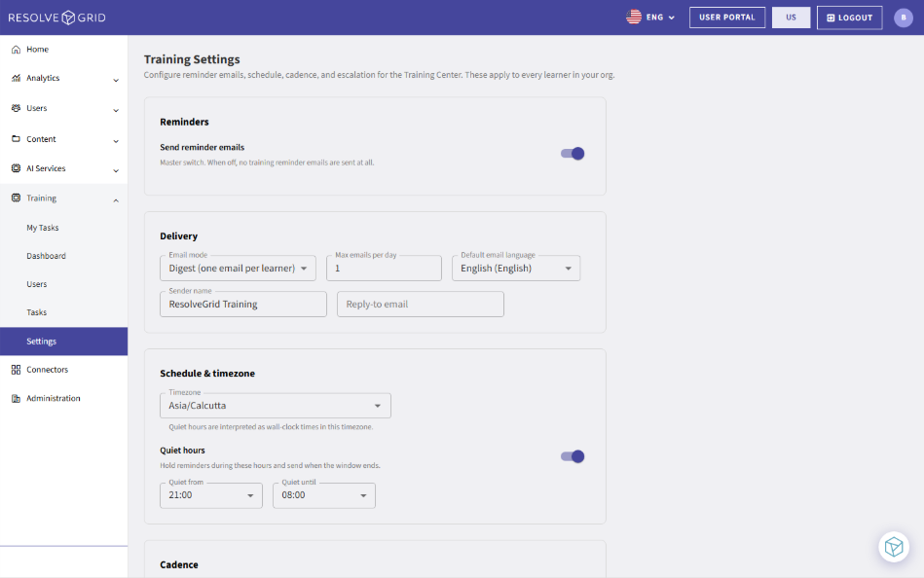Click the US region button

(791, 18)
